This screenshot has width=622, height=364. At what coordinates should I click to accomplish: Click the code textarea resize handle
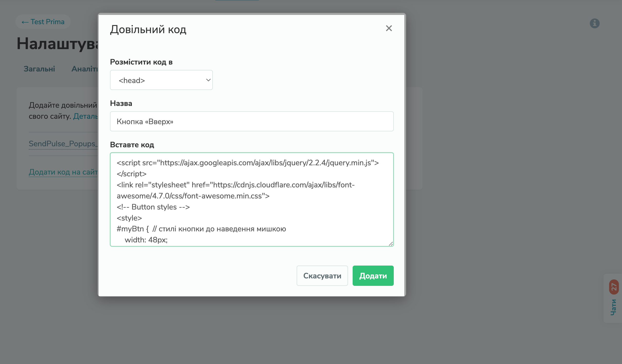tap(391, 244)
